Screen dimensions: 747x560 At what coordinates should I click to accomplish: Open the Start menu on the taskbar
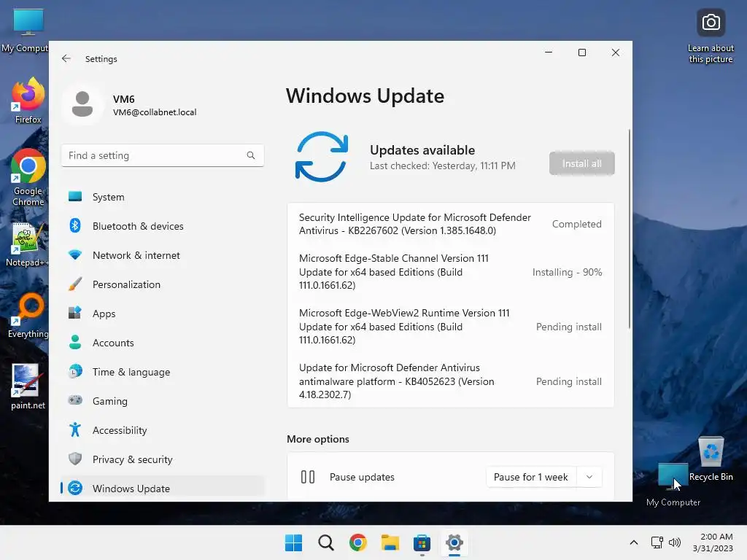[x=293, y=542]
